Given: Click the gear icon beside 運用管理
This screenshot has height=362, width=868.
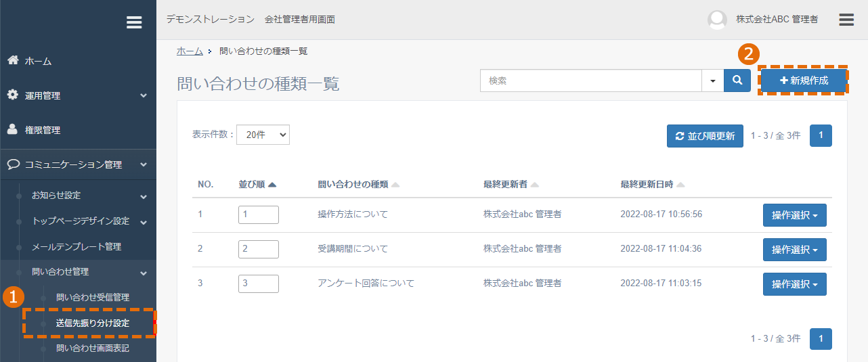Looking at the screenshot, I should click(x=13, y=95).
